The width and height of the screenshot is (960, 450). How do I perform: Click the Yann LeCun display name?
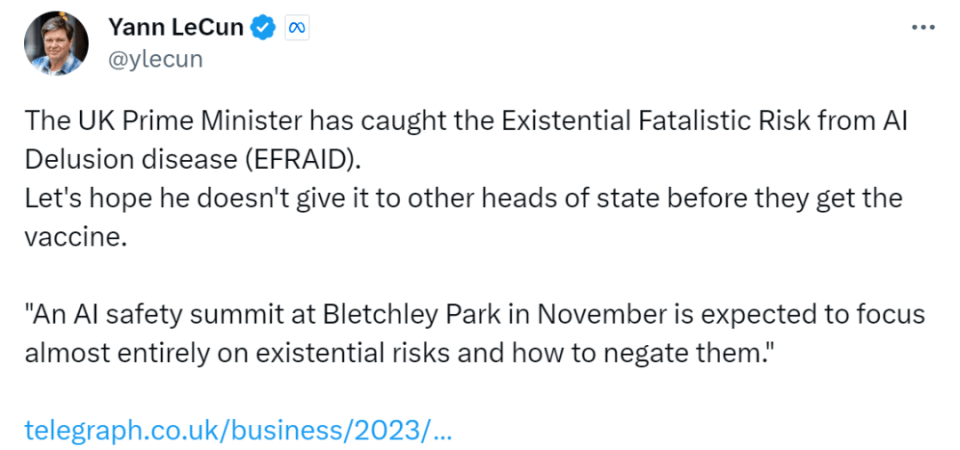tap(176, 28)
